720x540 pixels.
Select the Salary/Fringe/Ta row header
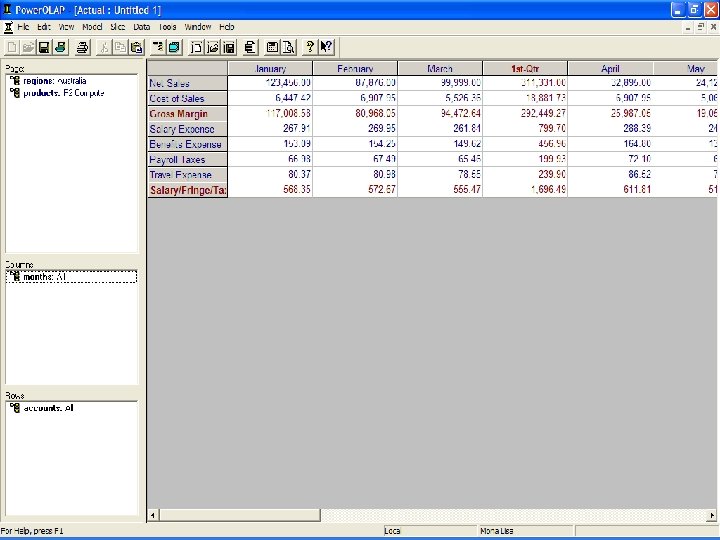click(x=187, y=190)
